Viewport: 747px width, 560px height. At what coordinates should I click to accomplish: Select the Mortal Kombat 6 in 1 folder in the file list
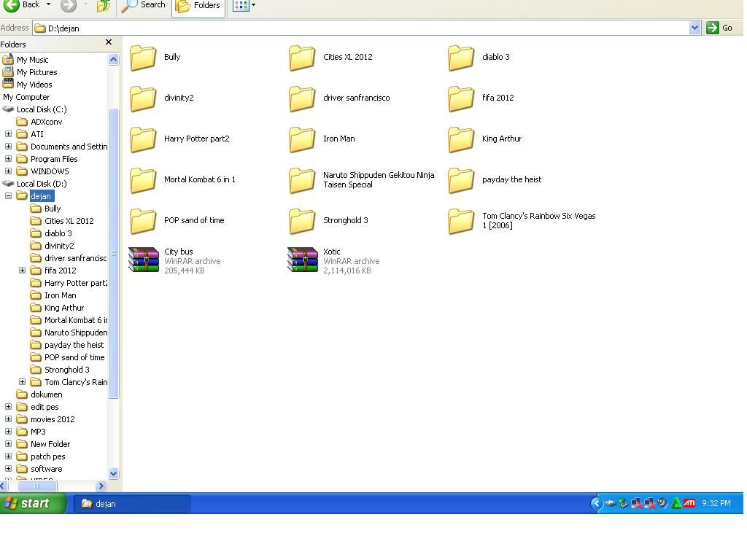(182, 181)
